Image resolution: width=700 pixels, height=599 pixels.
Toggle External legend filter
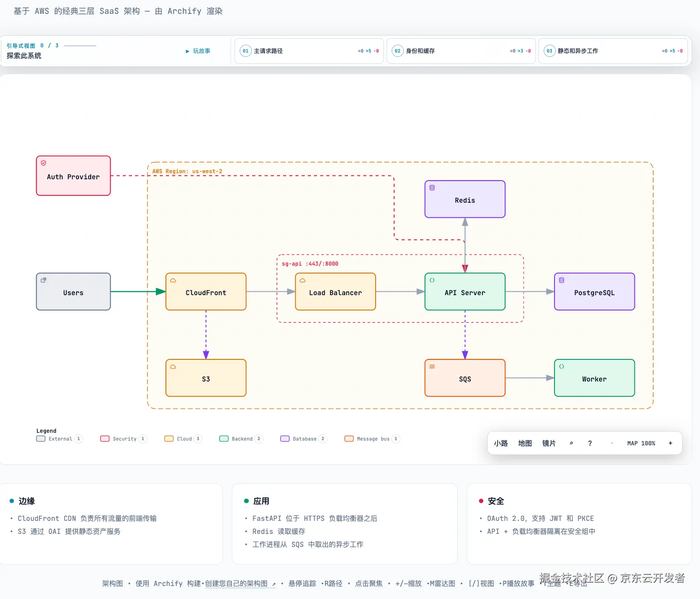tap(59, 439)
